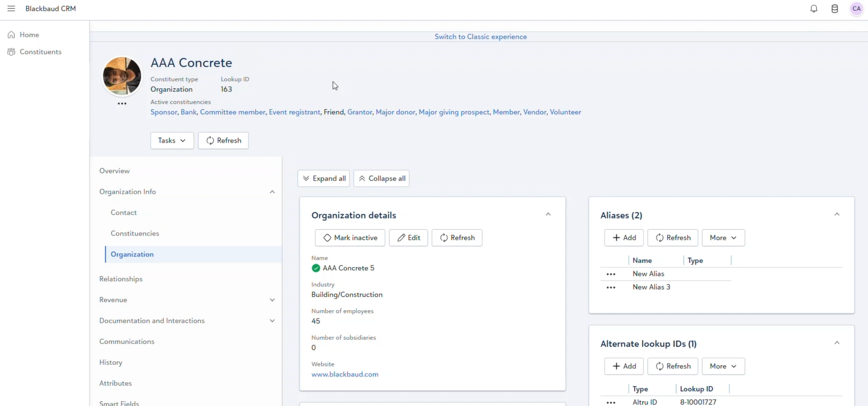Collapse the Aliases panel
This screenshot has width=868, height=406.
click(837, 214)
